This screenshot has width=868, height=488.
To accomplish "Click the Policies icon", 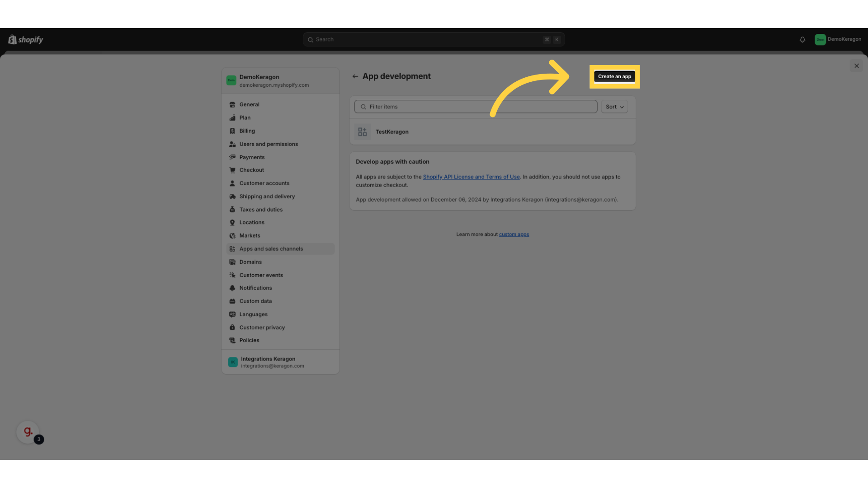I will coord(232,341).
